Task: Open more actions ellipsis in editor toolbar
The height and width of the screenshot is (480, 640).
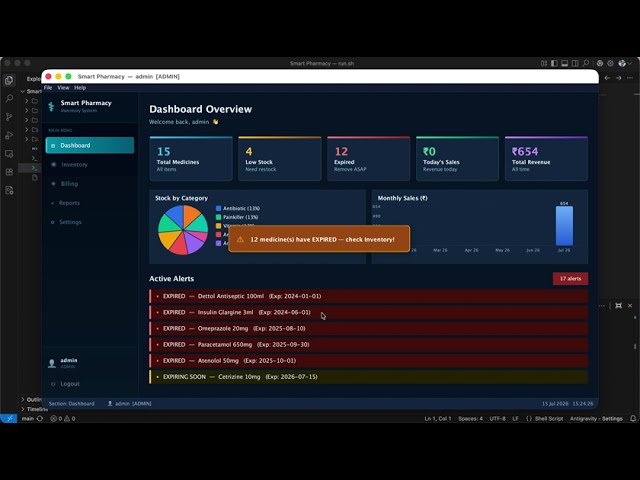Action: pyautogui.click(x=630, y=78)
